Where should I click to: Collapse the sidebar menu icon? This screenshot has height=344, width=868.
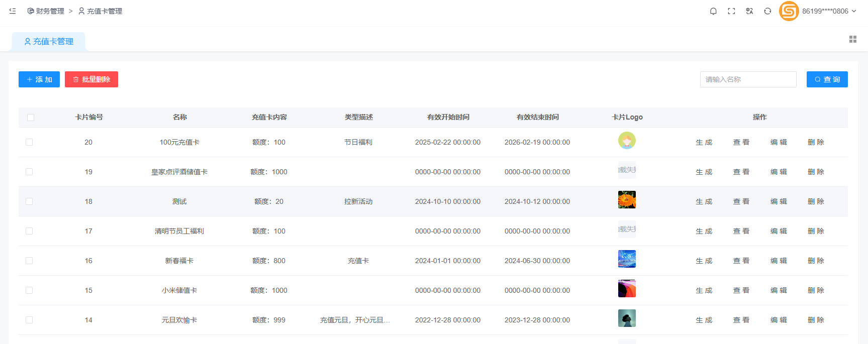13,11
